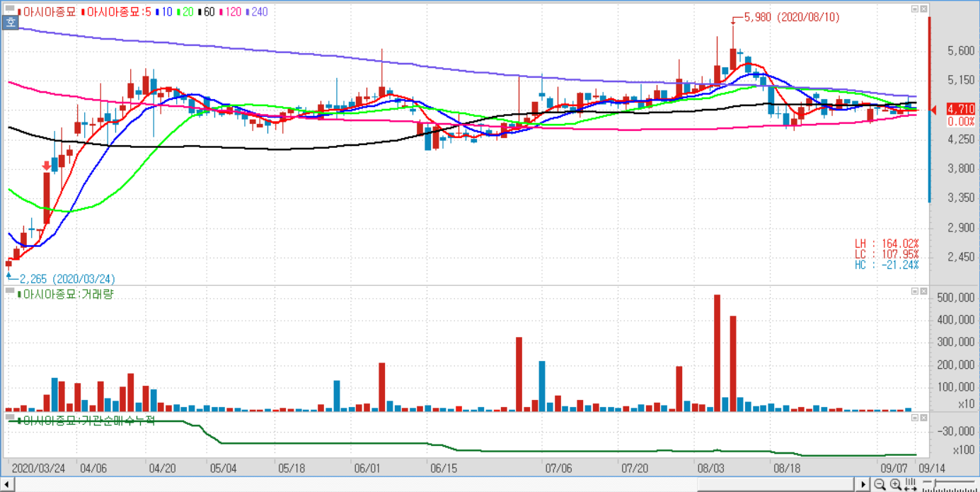
Task: Select the 아시아종묘:기관순매수누적 legend label
Action: point(86,421)
